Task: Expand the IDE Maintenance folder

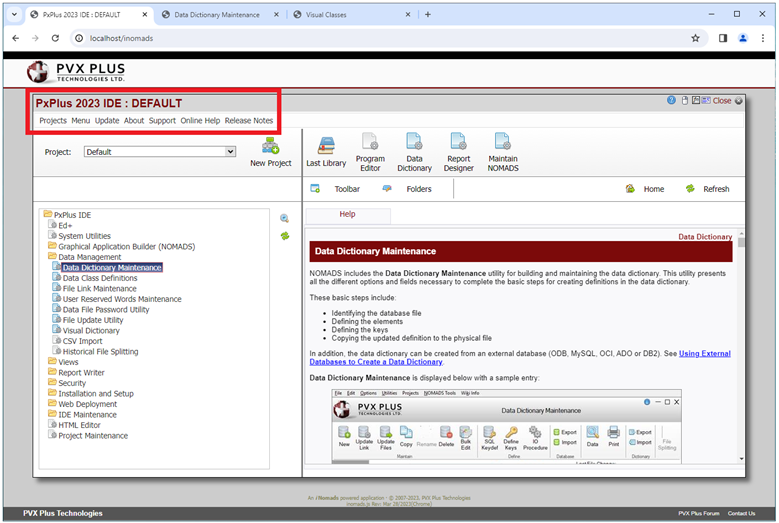Action: click(52, 414)
